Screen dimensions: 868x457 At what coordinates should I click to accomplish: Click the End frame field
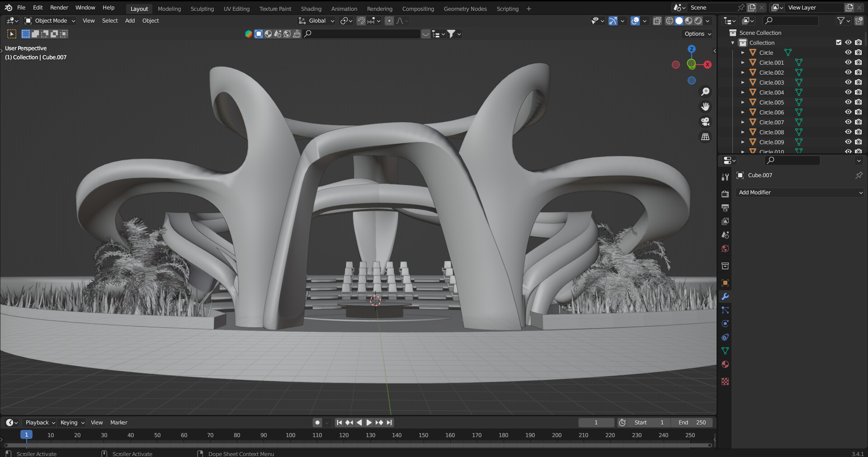[x=692, y=423]
